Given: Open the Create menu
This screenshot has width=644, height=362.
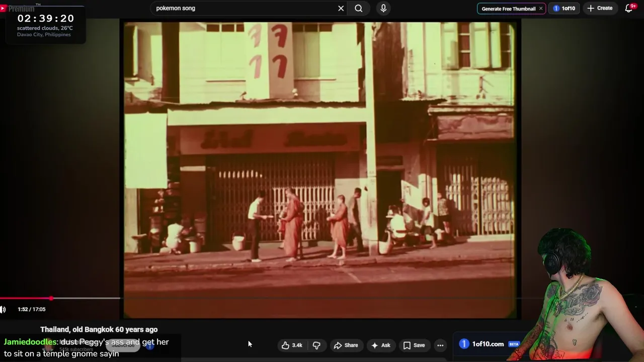Looking at the screenshot, I should click(x=600, y=8).
